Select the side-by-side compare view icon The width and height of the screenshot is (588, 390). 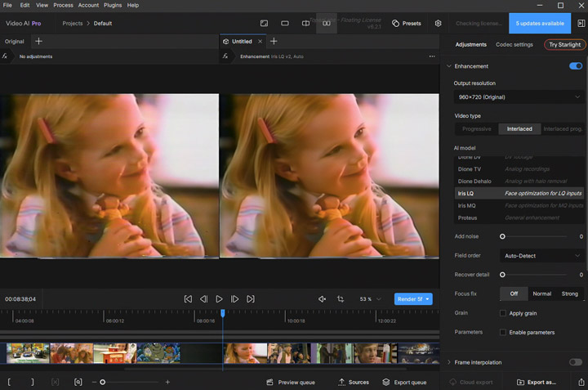point(327,23)
